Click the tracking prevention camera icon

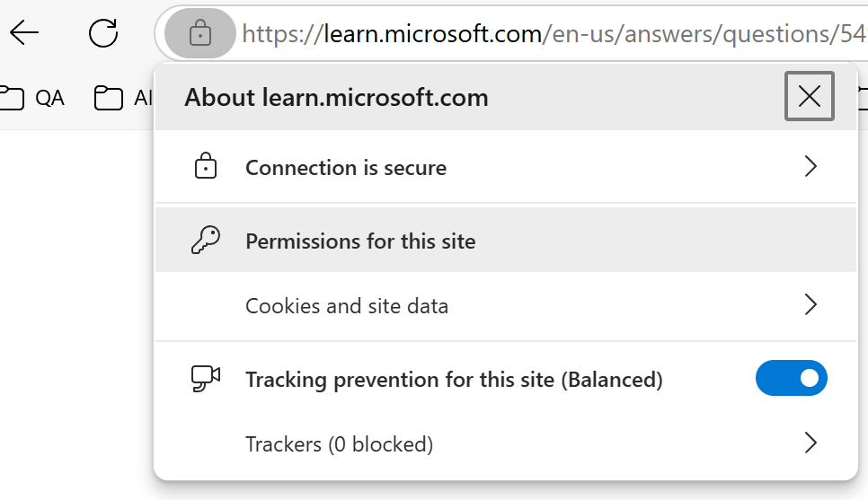(x=206, y=379)
